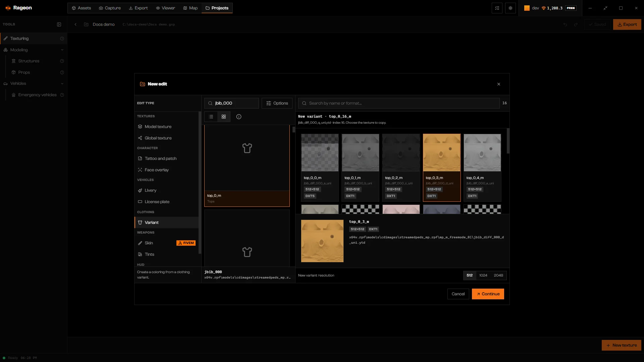Select Skin weapon edit type
This screenshot has width=644, height=362.
point(166,243)
